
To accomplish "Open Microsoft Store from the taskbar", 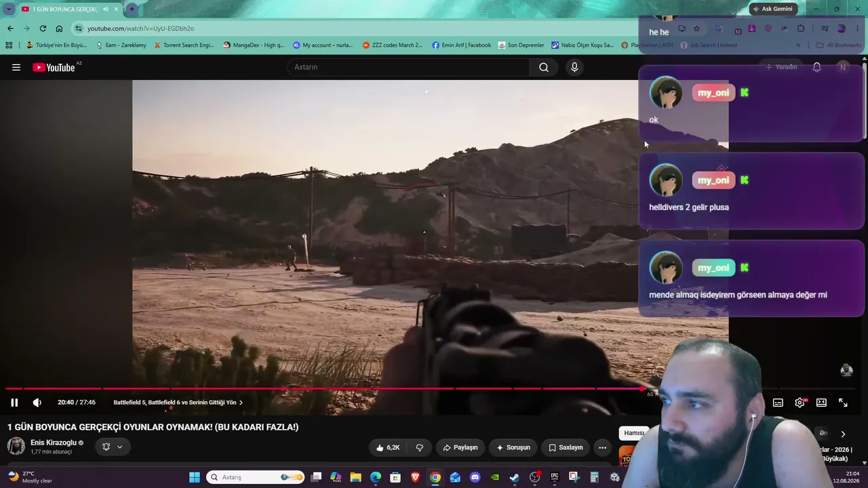I will pos(395,477).
